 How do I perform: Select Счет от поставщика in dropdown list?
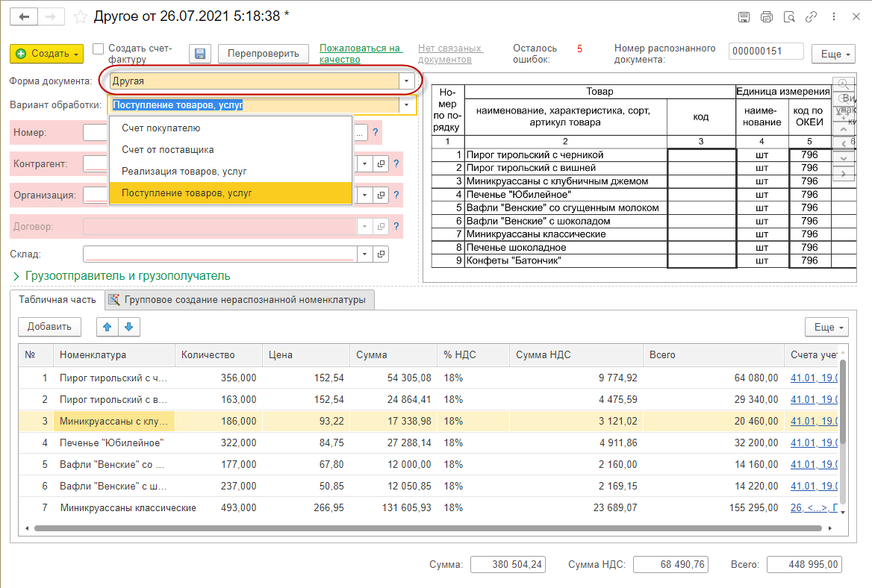(x=168, y=150)
